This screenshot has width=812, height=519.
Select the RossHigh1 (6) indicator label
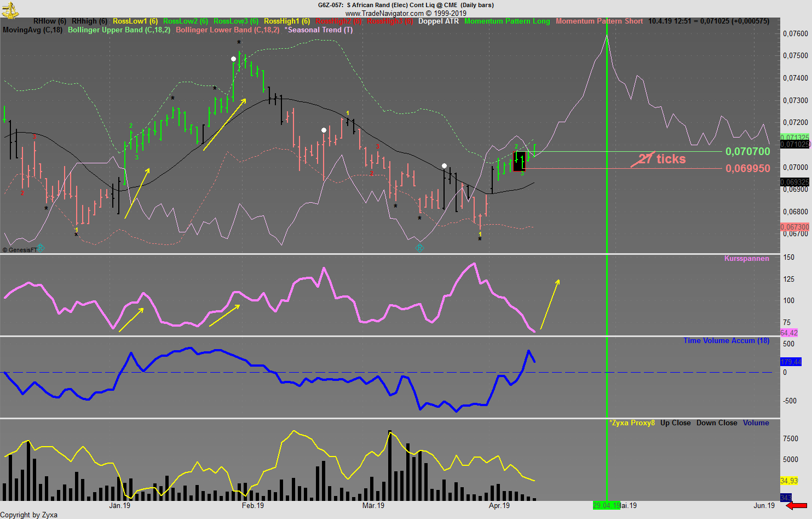[287, 21]
